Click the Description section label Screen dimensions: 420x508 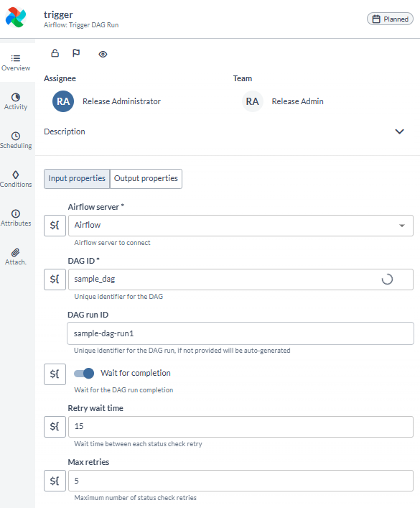coord(65,131)
